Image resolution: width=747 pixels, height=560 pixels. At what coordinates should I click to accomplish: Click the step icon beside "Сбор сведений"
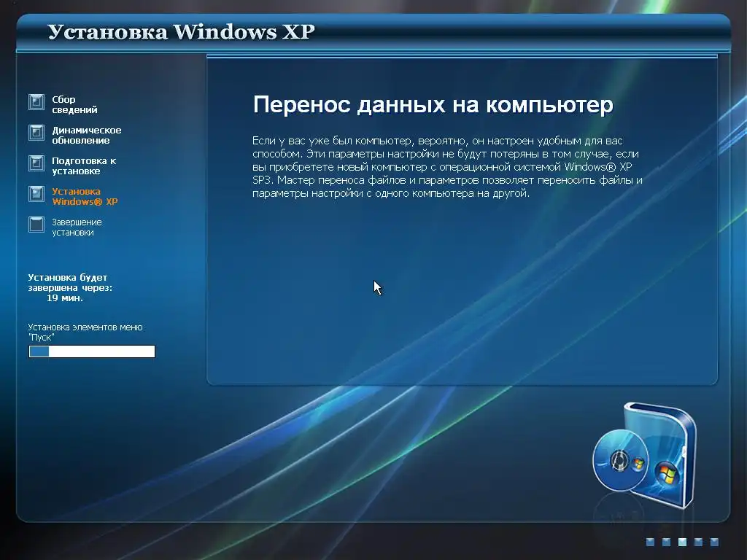[36, 102]
